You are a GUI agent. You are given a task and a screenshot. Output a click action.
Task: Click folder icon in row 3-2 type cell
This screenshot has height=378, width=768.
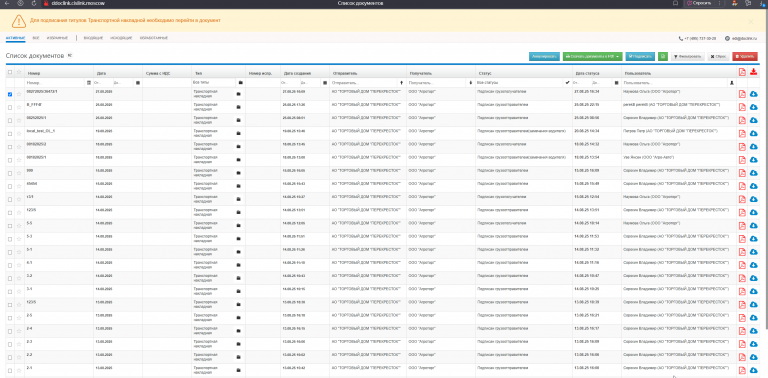239,278
